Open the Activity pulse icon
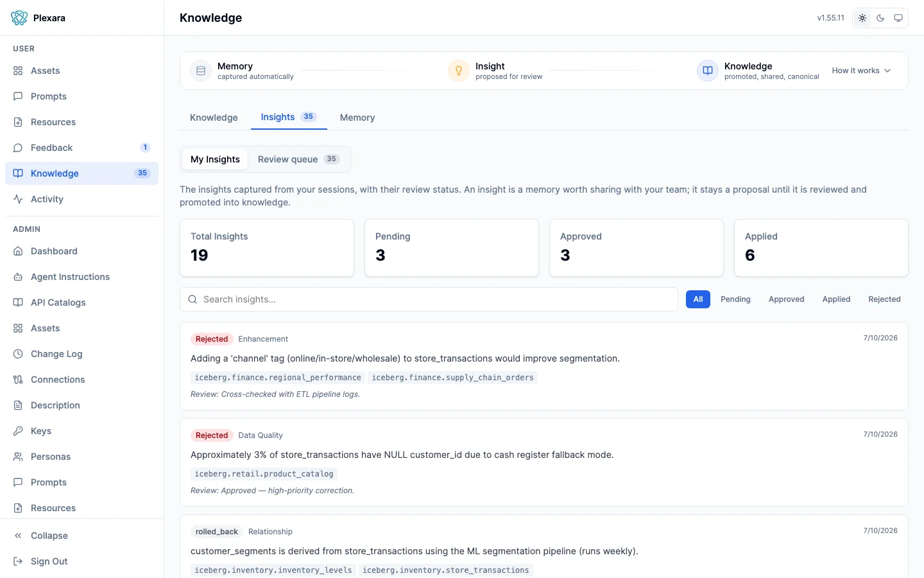Image resolution: width=924 pixels, height=578 pixels. pos(18,199)
